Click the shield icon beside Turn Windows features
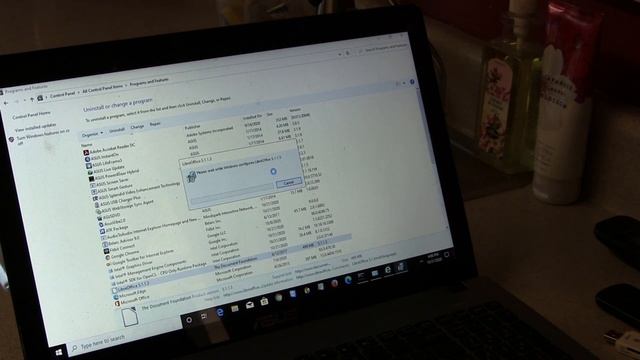The height and width of the screenshot is (360, 640). point(11,140)
